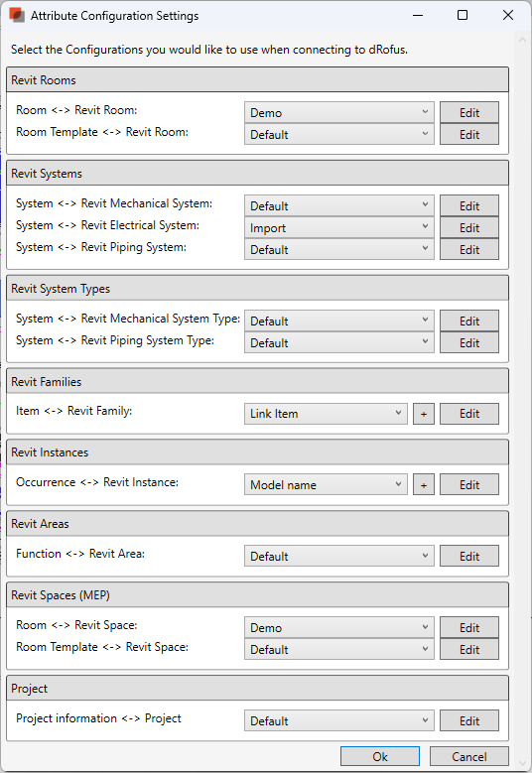The height and width of the screenshot is (773, 532).
Task: Click the plus button beside Model name dropdown
Action: click(x=424, y=485)
